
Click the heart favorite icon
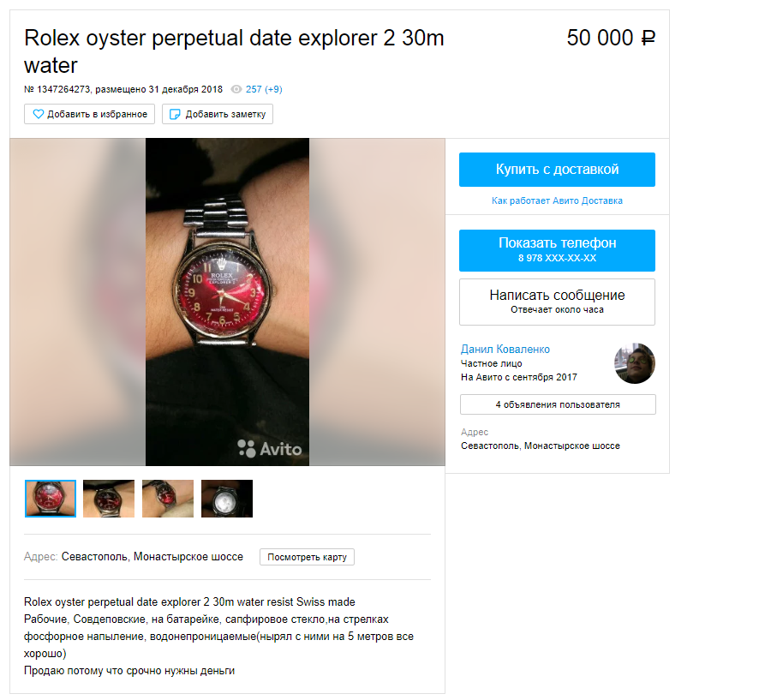pos(38,114)
